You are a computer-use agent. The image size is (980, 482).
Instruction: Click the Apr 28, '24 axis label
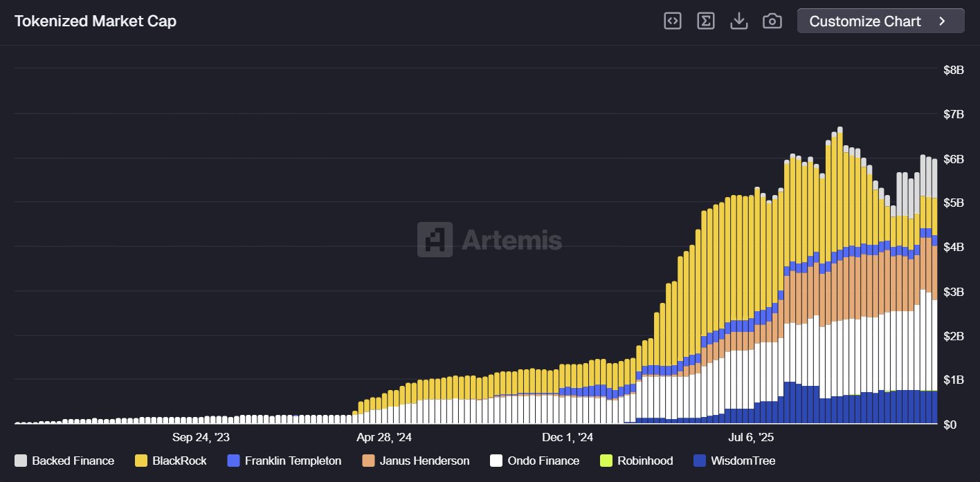[x=384, y=437]
